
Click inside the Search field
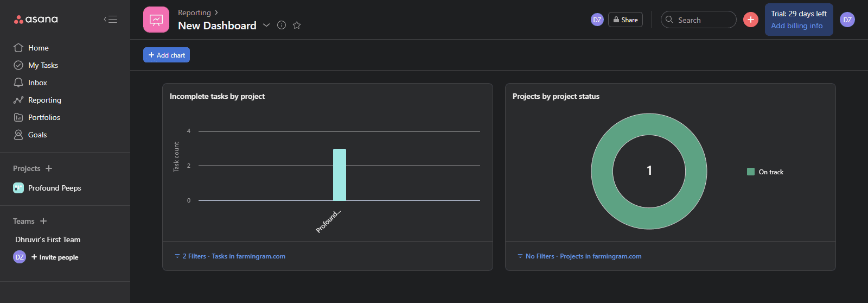[699, 20]
